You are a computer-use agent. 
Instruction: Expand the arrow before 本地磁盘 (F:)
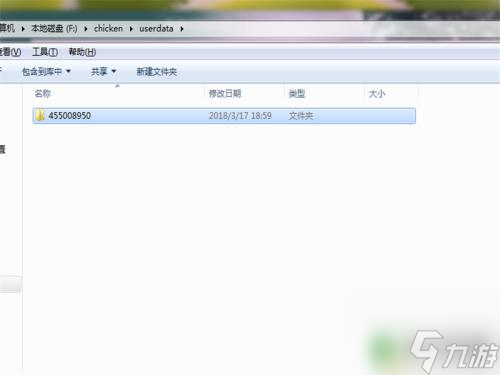click(x=23, y=29)
